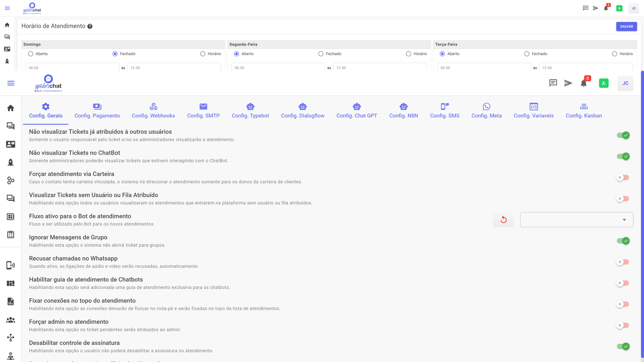Switch to the Config. Gerais tab

click(45, 111)
